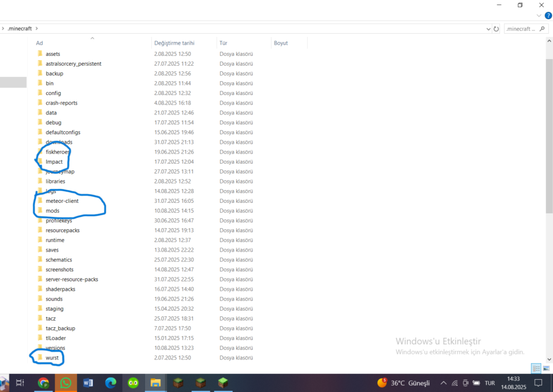Sort by the Boyut column header

[x=281, y=43]
